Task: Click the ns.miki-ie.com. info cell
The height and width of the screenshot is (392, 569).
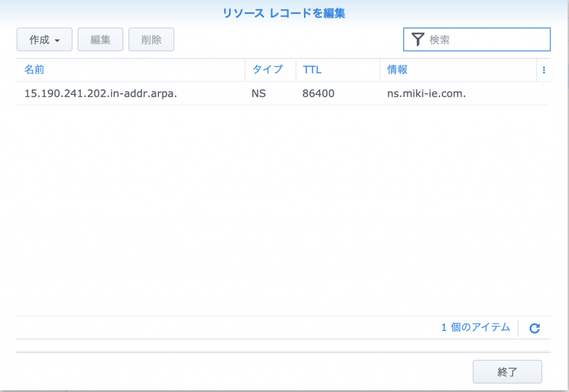Action: tap(426, 93)
